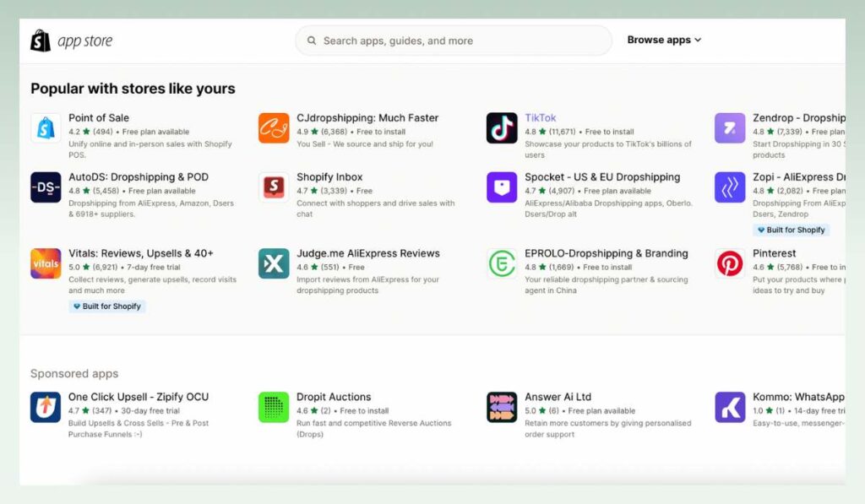The image size is (865, 504).
Task: Open the Kommo app icon
Action: (x=730, y=407)
